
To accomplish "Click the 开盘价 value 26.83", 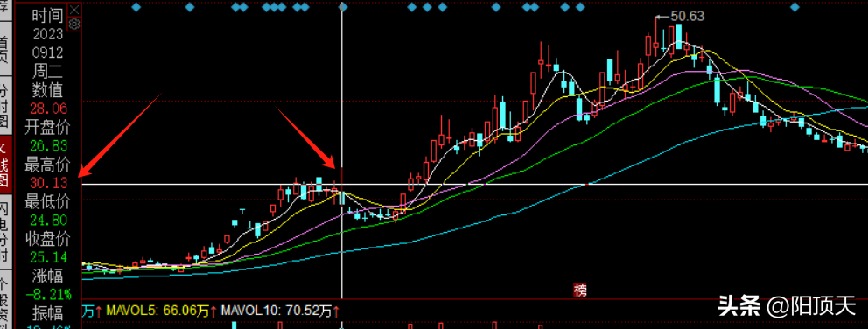I will pos(49,146).
